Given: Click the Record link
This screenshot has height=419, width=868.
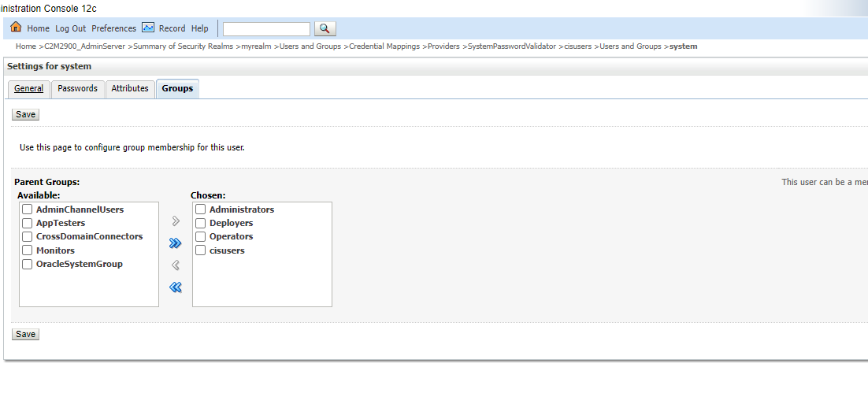Looking at the screenshot, I should click(x=172, y=29).
